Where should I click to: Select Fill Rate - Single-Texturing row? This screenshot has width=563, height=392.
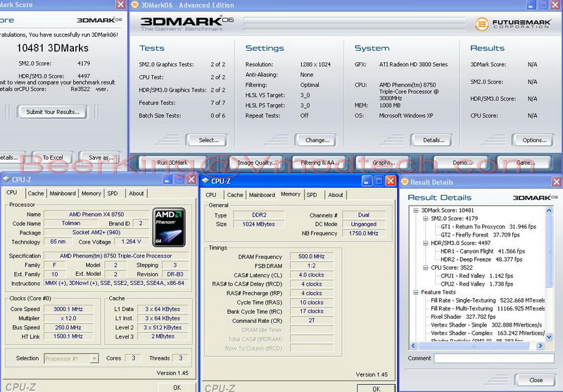click(x=488, y=301)
